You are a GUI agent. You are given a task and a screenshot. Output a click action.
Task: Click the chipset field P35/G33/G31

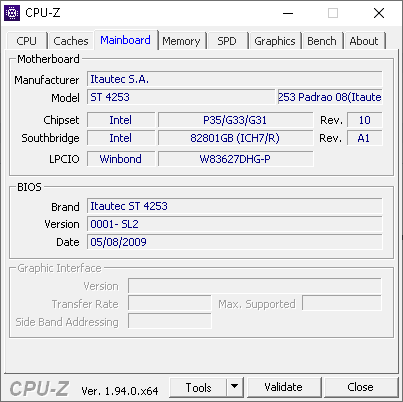(235, 120)
